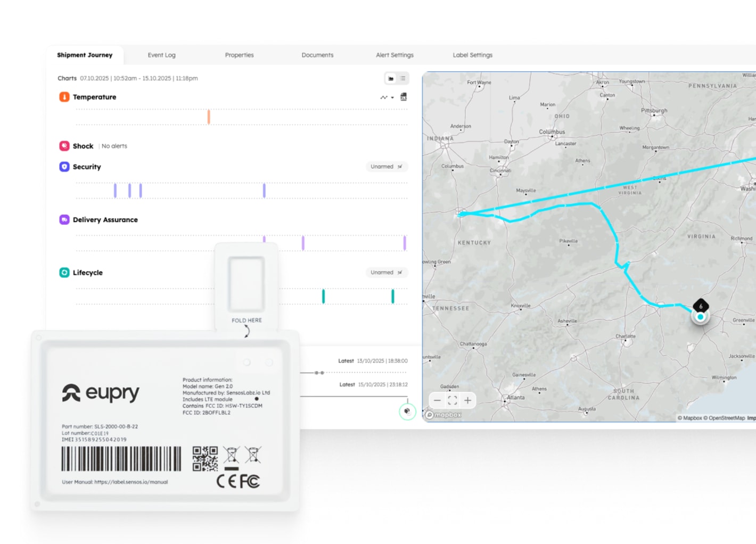Click Fort Wayne label on the map
The height and width of the screenshot is (544, 756).
point(479,83)
